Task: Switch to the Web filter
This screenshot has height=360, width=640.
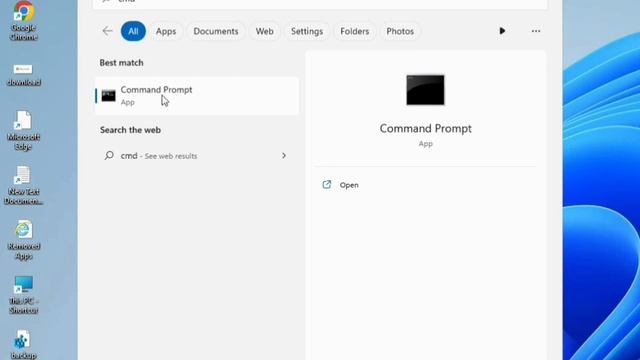Action: pos(264,31)
